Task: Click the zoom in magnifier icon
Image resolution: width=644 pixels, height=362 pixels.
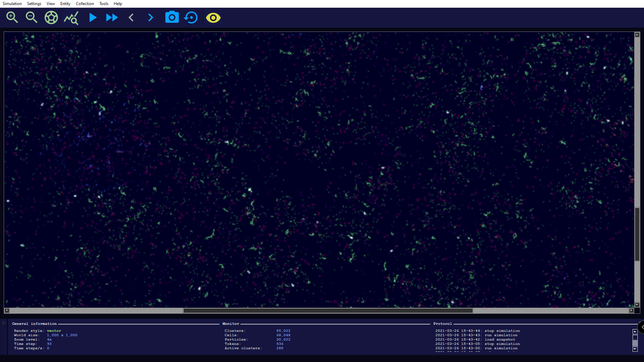Action: [12, 17]
